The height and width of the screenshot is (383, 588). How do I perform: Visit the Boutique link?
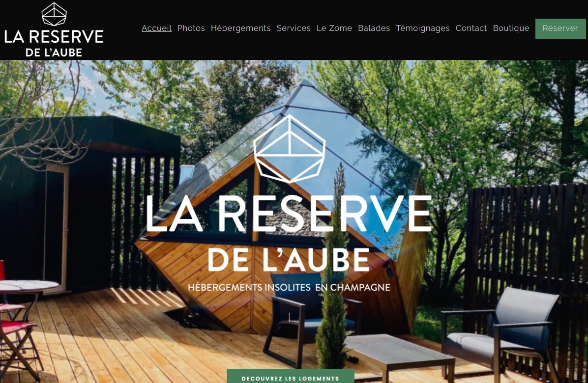click(x=511, y=28)
